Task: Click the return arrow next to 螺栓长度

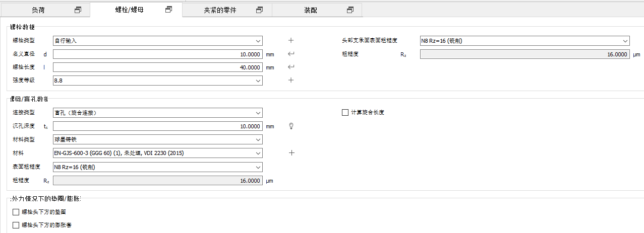Action: click(x=290, y=67)
